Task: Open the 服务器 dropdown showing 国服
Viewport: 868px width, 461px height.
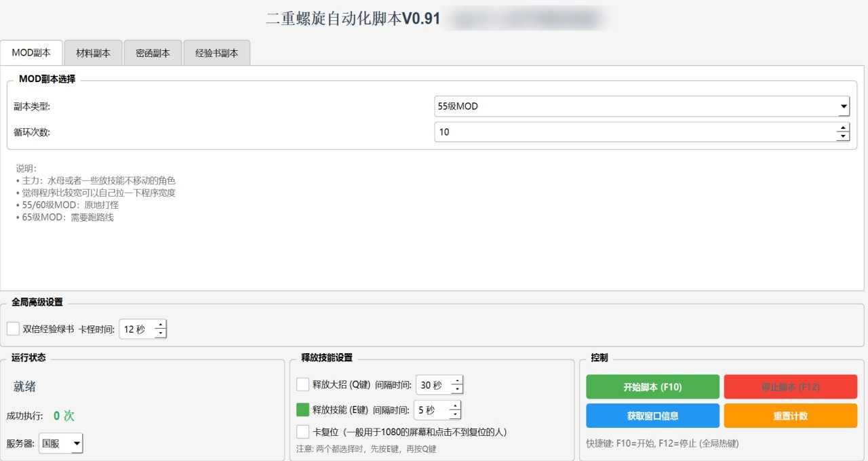Action: click(x=61, y=444)
